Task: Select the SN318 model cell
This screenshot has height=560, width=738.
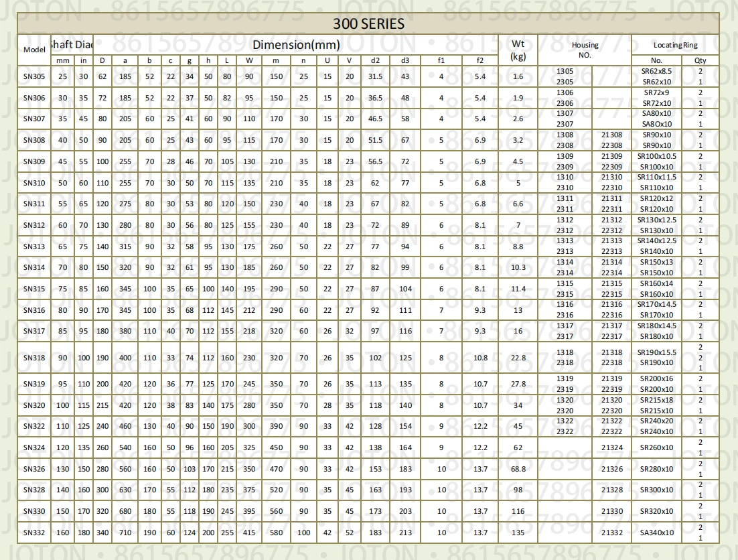Action: pos(34,358)
